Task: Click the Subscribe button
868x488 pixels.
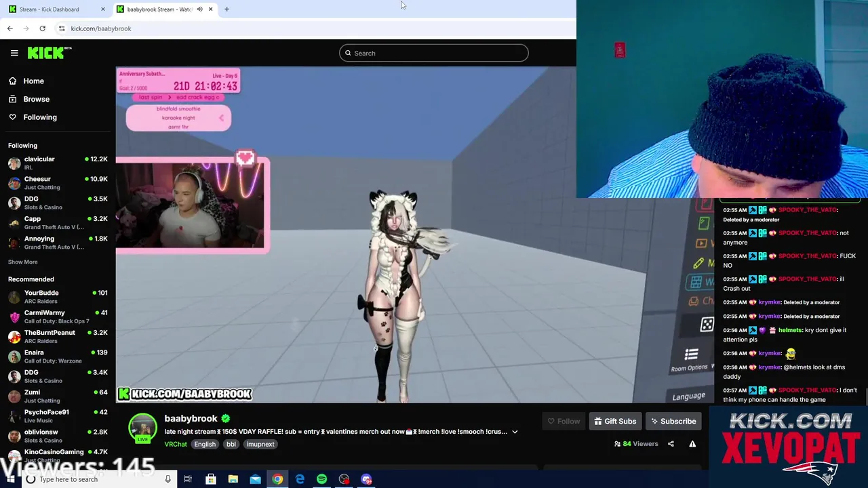Action: [x=673, y=422]
